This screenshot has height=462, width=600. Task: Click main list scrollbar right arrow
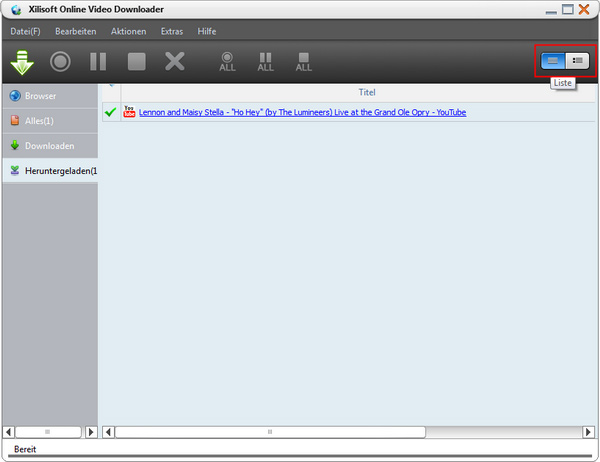[588, 432]
